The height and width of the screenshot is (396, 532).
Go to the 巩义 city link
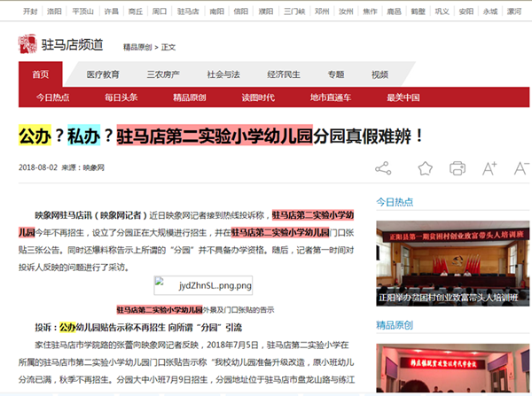pyautogui.click(x=442, y=12)
